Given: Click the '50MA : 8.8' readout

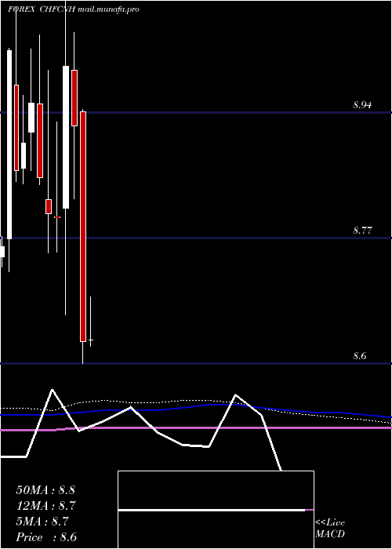Looking at the screenshot, I should 45,490.
